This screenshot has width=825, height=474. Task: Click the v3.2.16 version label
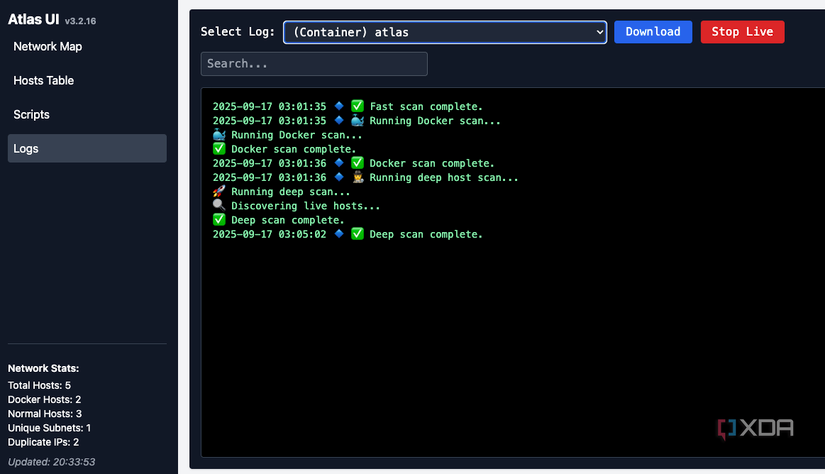(80, 21)
